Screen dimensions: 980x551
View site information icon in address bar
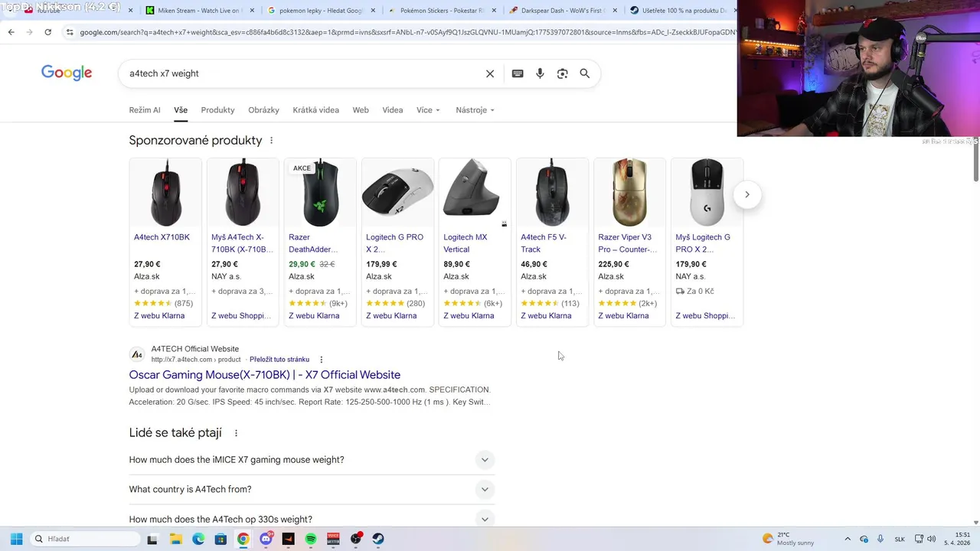click(x=70, y=32)
